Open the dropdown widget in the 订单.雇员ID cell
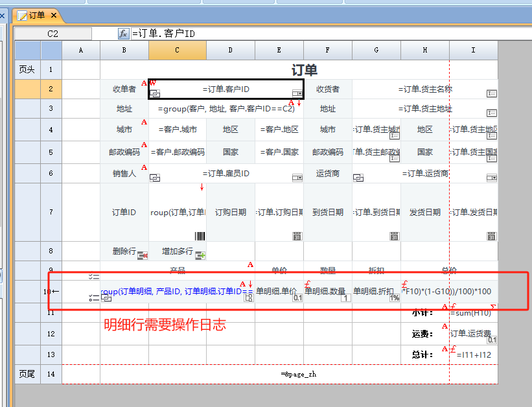532x407 pixels. pyautogui.click(x=297, y=178)
